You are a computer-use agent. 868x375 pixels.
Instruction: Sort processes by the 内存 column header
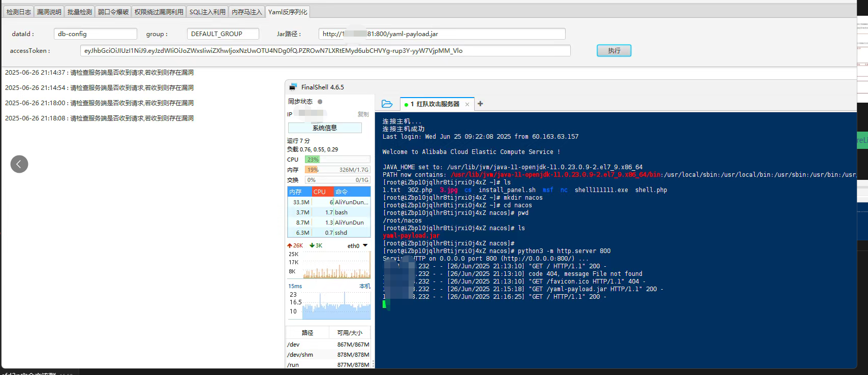(299, 192)
